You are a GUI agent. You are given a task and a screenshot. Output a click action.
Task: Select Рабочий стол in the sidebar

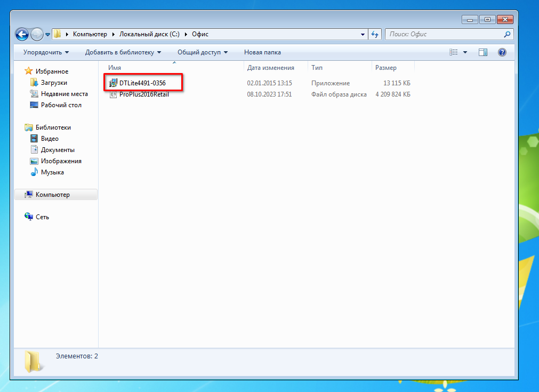pos(61,105)
